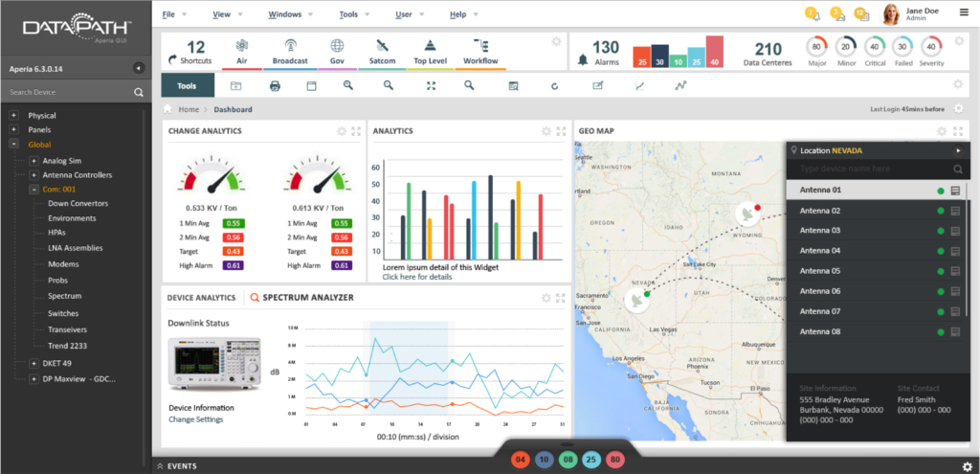Open details list icon for Antenna 03
Screen dimensions: 980x474
(x=955, y=231)
